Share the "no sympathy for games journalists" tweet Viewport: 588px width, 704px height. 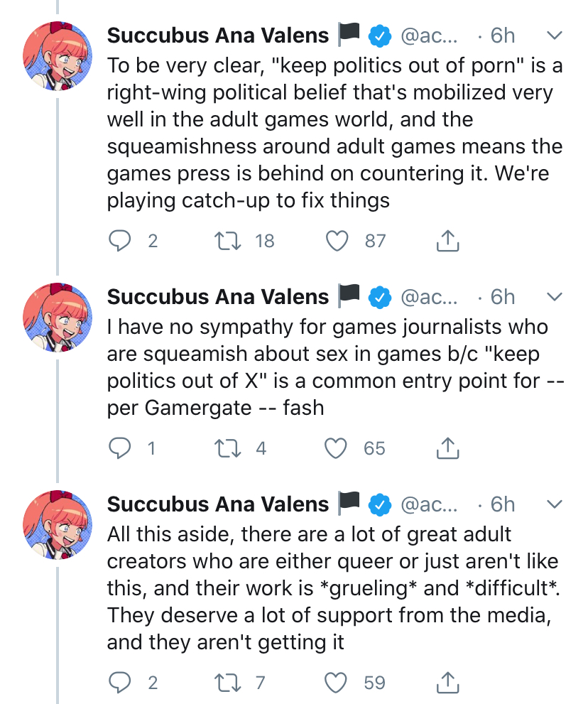[x=447, y=448]
